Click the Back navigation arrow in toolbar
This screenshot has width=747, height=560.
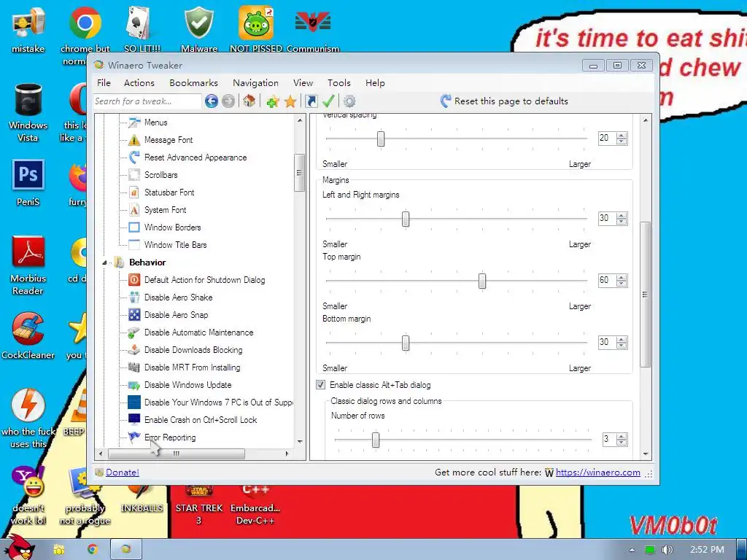click(212, 101)
